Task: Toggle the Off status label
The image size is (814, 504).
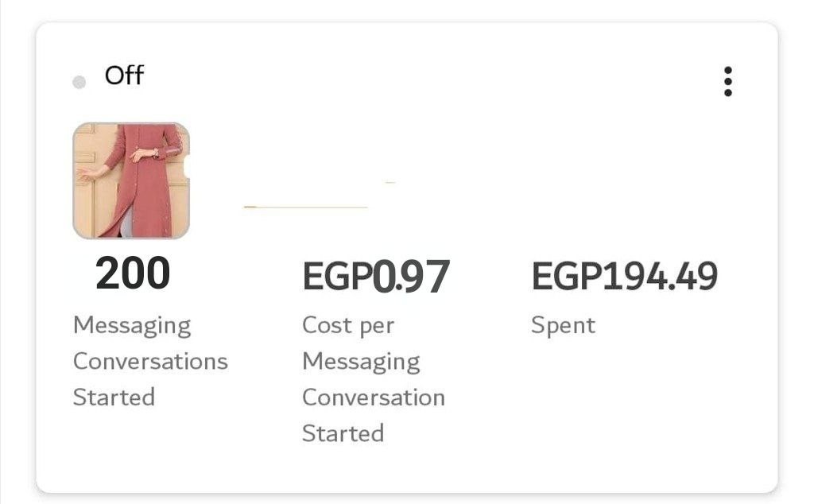Action: point(124,76)
